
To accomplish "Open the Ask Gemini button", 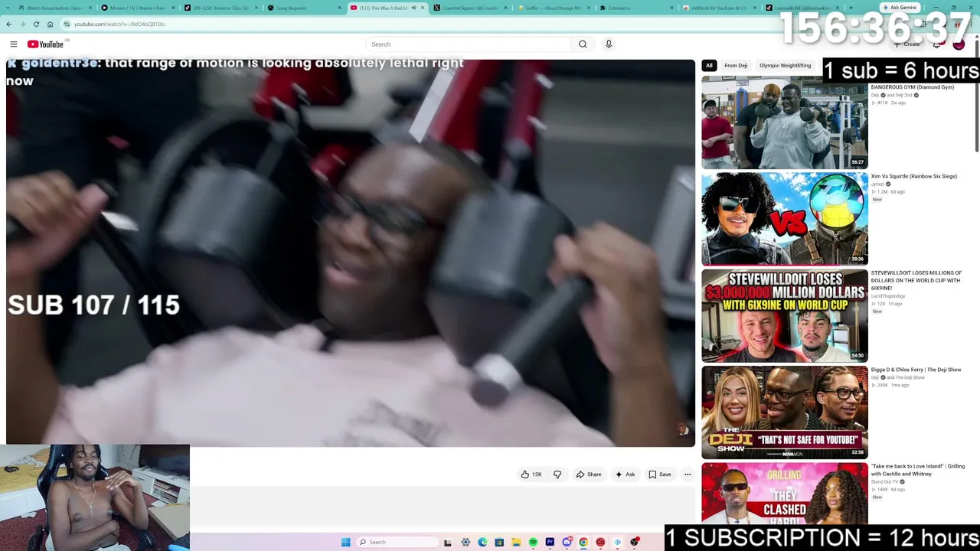I will (x=900, y=8).
